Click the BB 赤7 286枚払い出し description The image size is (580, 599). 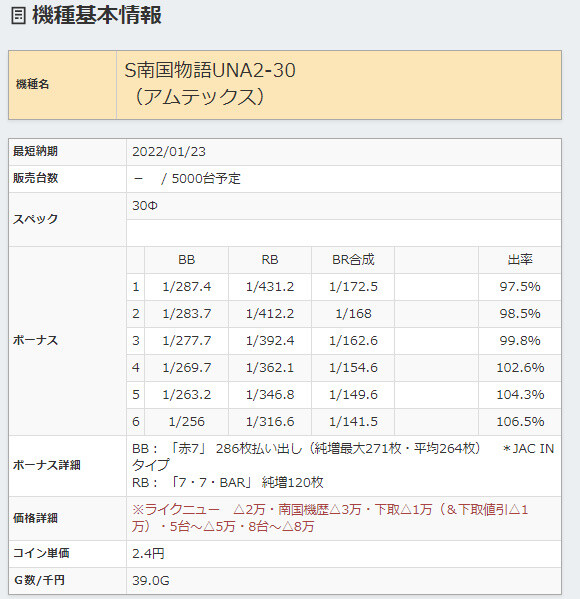tap(343, 457)
